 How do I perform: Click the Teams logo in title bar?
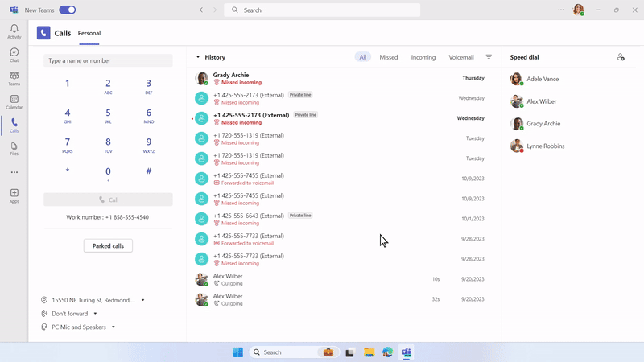coord(14,10)
